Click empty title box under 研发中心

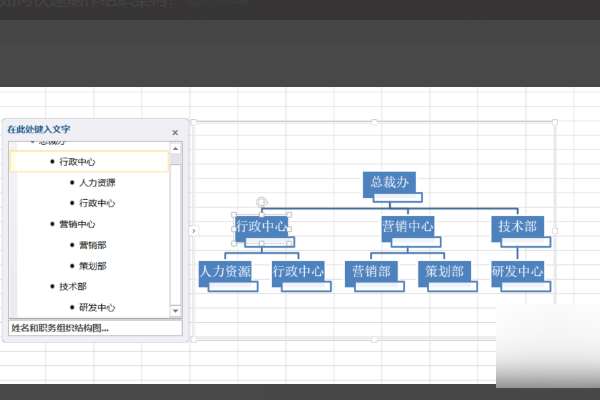[526, 287]
